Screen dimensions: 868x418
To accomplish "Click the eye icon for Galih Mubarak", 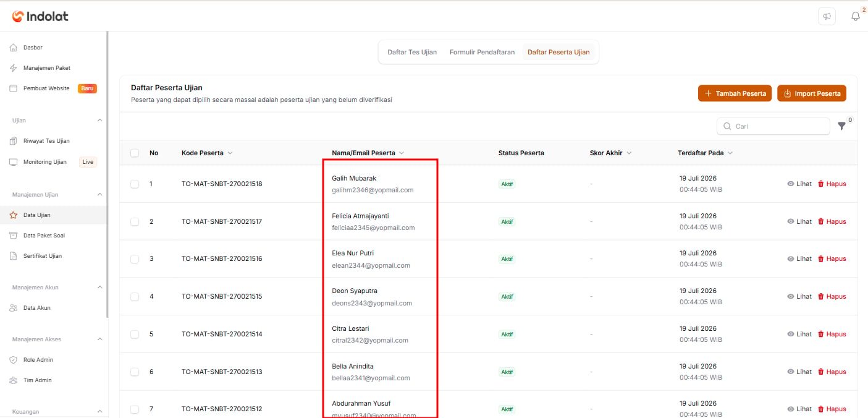I will pyautogui.click(x=791, y=184).
